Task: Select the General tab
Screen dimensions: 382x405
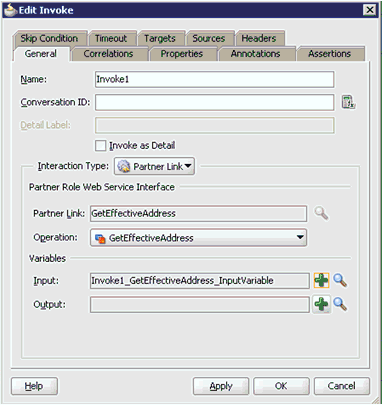Action: point(41,54)
